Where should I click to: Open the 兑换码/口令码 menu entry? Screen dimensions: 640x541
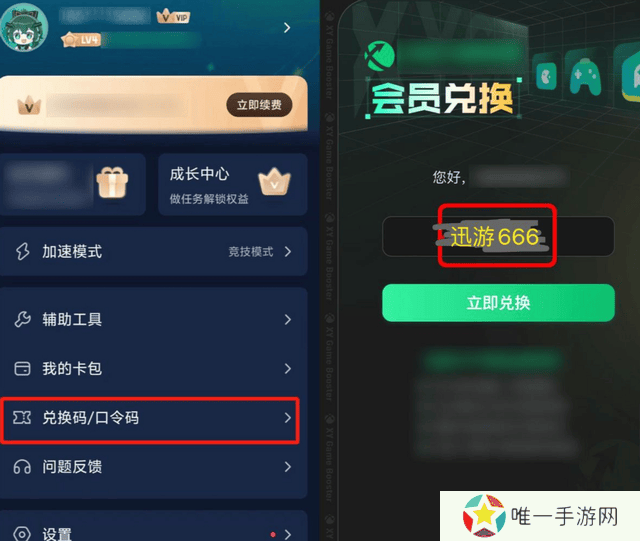[150, 420]
